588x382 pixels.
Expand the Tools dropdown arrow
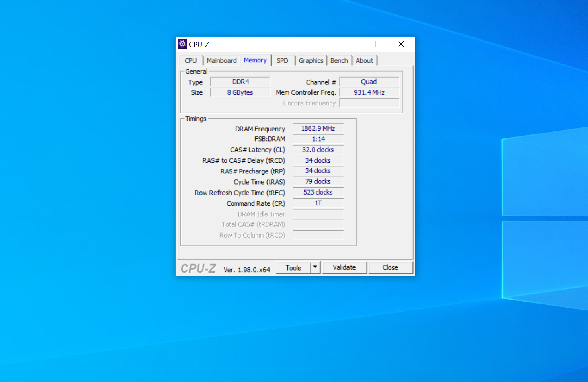(x=315, y=267)
